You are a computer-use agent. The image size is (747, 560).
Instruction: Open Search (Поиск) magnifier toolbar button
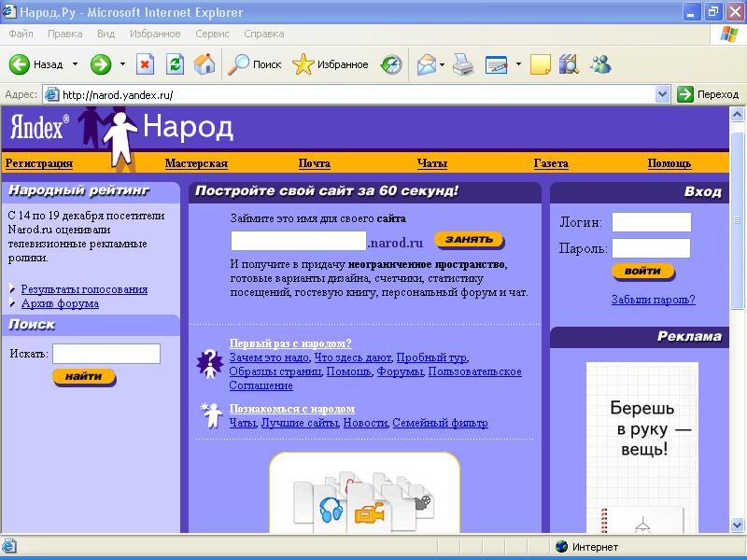[254, 64]
